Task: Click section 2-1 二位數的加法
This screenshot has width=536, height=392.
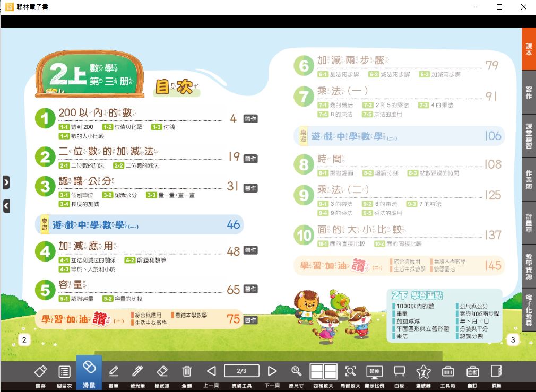Action: (x=81, y=165)
